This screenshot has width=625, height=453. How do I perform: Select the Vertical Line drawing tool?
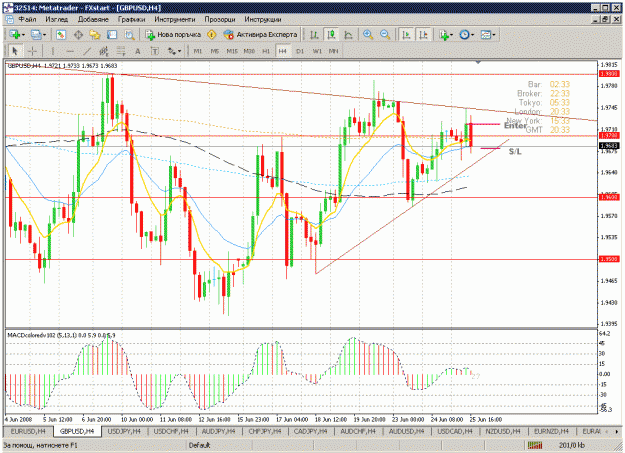pos(52,51)
